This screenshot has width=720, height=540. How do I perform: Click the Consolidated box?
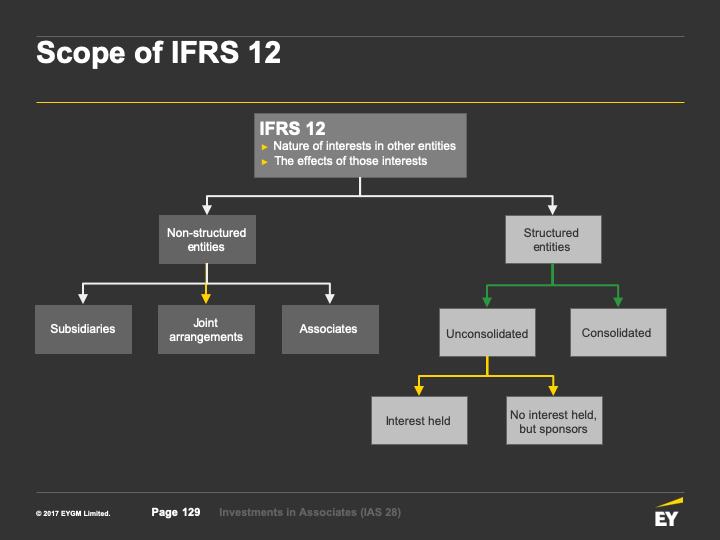[618, 332]
